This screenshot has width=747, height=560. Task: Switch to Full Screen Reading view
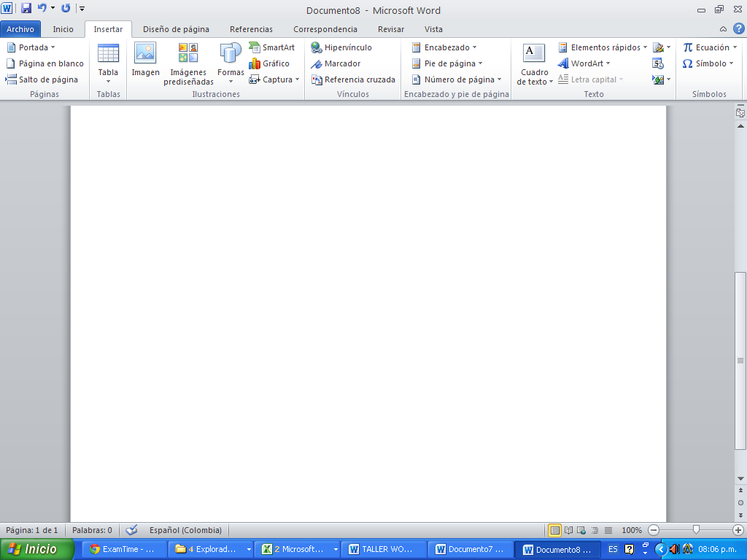tap(568, 530)
